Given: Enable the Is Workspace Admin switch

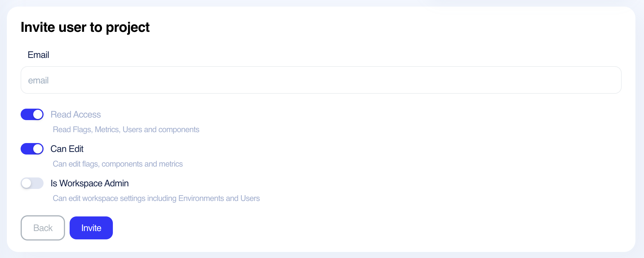Looking at the screenshot, I should [32, 183].
